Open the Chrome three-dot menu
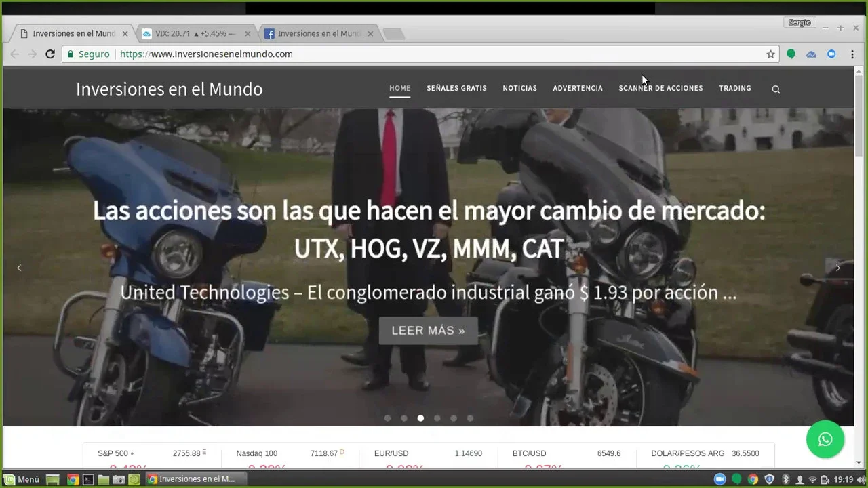 pyautogui.click(x=852, y=54)
